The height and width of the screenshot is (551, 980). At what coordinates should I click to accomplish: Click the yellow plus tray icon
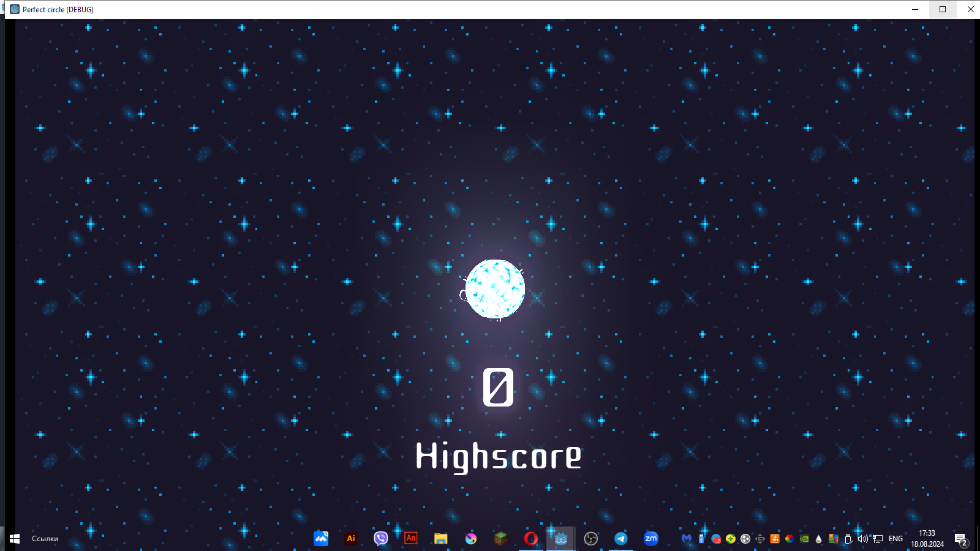(731, 539)
